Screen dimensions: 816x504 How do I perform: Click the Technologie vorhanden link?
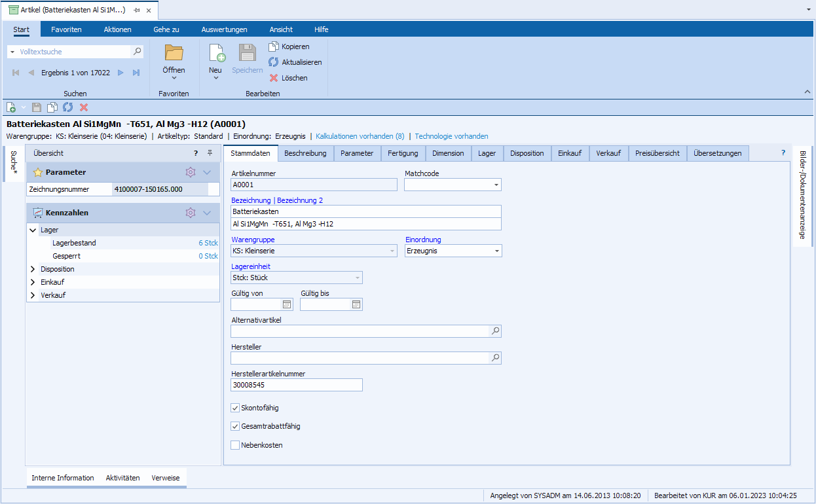[x=451, y=136]
